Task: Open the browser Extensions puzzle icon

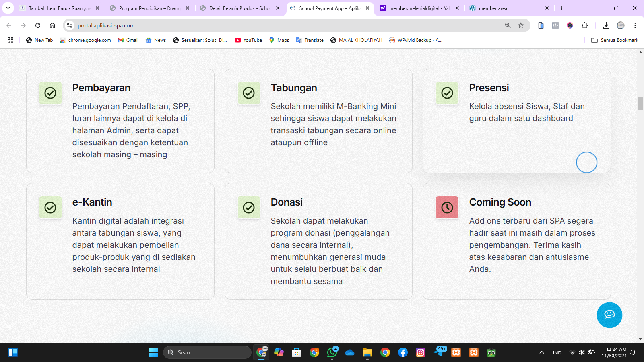Action: point(584,25)
